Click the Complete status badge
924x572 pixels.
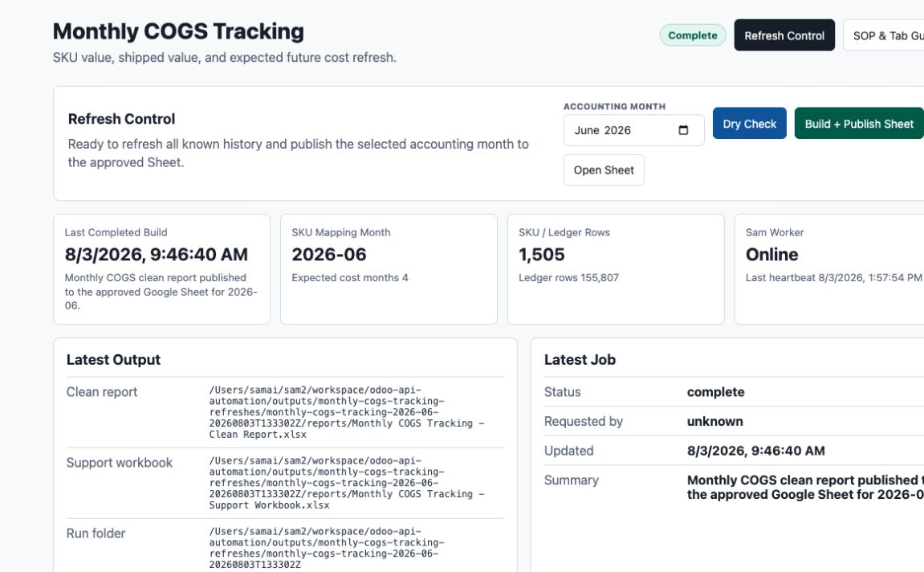(x=693, y=35)
